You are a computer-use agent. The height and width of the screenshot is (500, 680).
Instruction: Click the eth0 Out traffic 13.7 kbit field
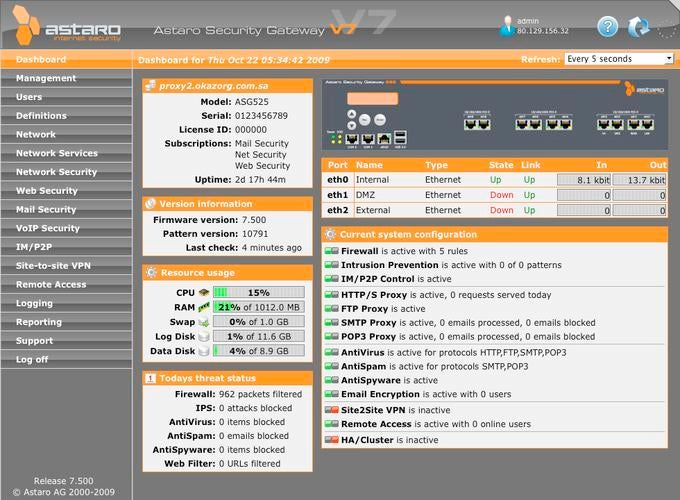coord(639,180)
